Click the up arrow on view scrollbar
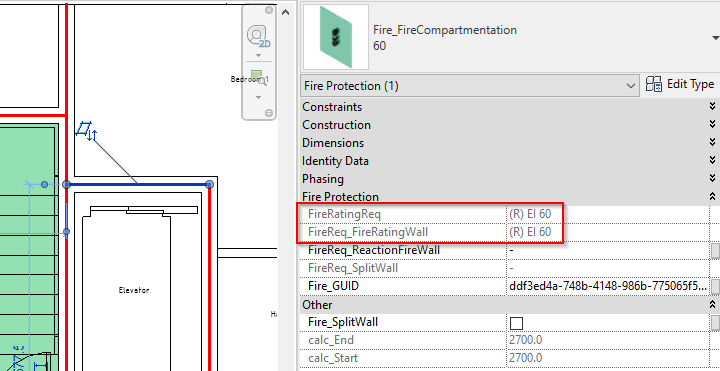This screenshot has height=371, width=720. [285, 11]
